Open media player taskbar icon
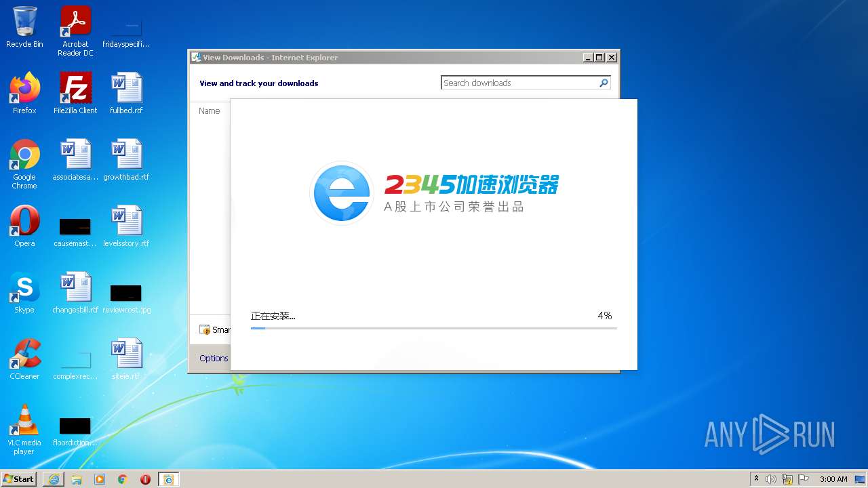The width and height of the screenshot is (868, 488). point(100,479)
